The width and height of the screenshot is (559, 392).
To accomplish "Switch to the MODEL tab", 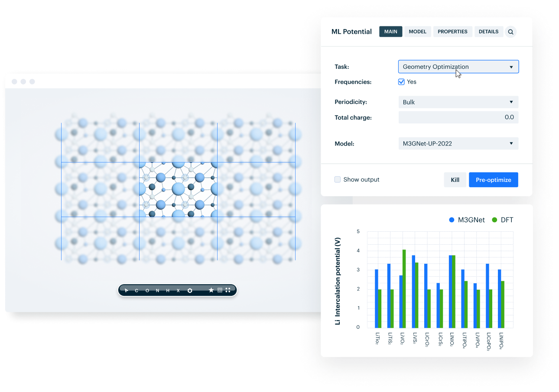I will pyautogui.click(x=417, y=31).
